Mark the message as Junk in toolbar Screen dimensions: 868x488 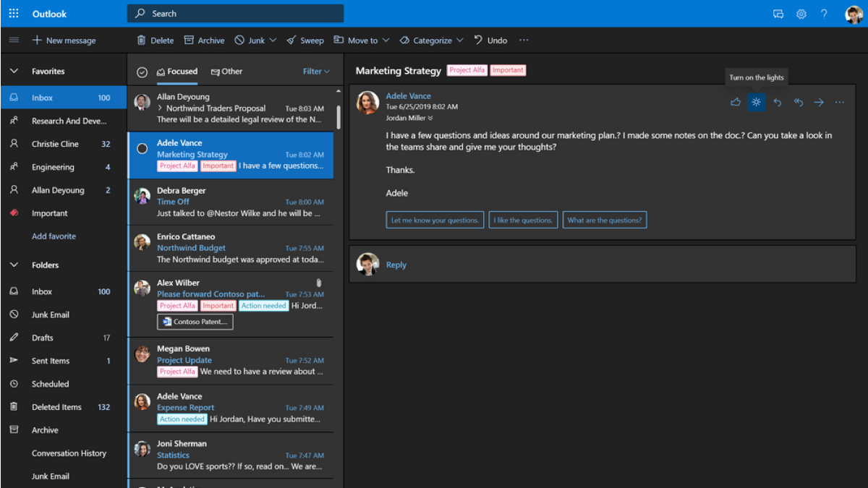coord(250,40)
